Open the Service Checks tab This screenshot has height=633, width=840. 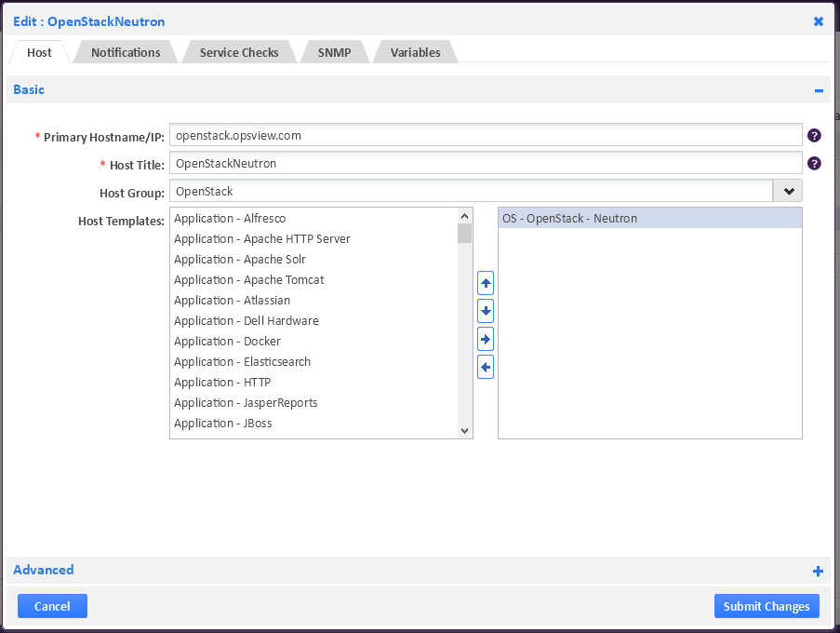[x=239, y=52]
